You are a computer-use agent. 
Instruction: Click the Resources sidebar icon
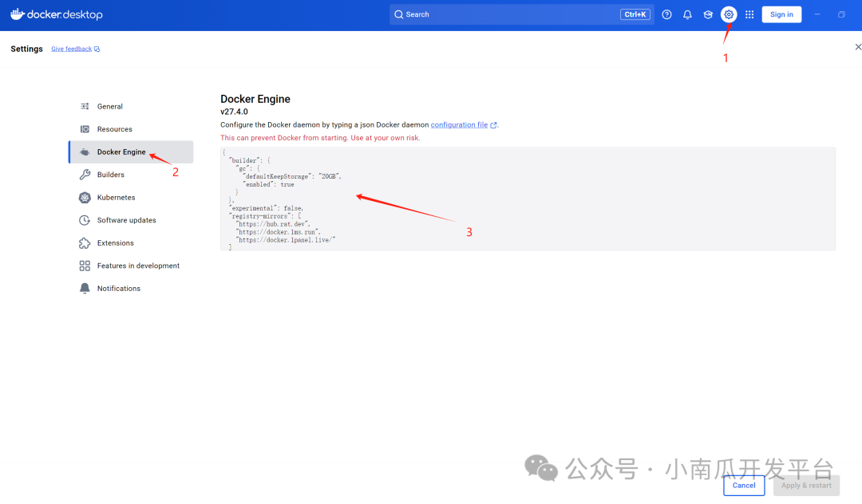coord(85,129)
